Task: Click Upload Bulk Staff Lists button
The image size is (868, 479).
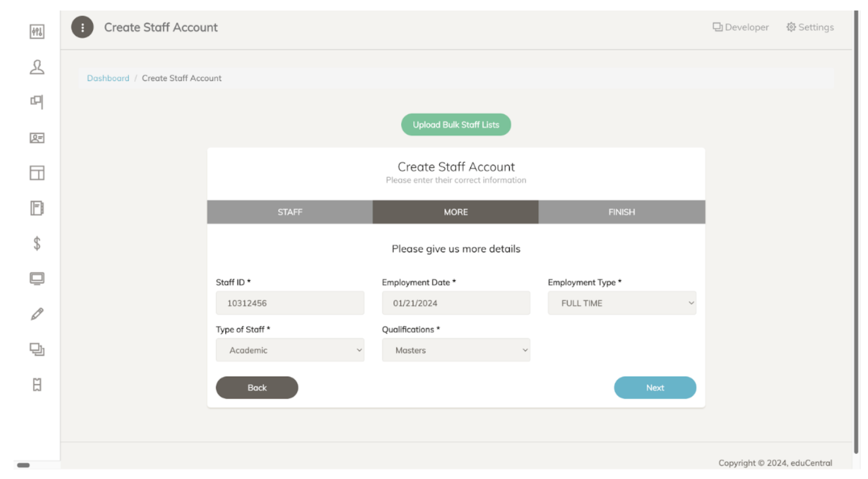Action: (455, 125)
